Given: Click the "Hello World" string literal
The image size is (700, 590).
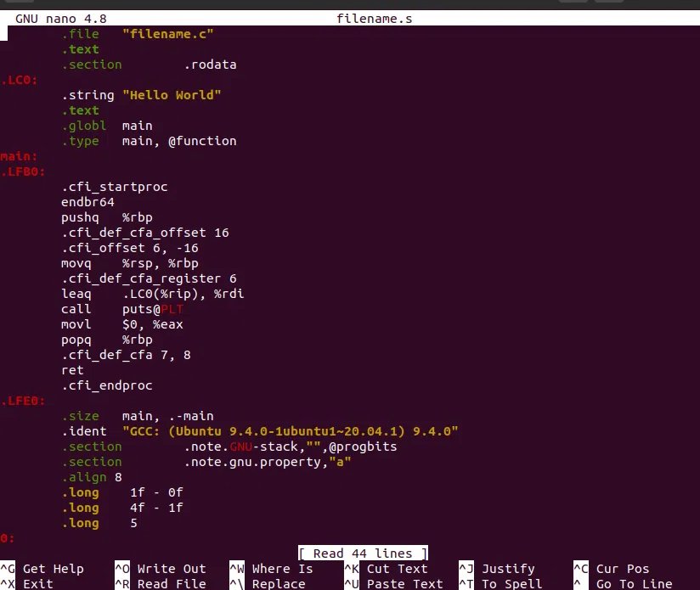Looking at the screenshot, I should point(172,95).
